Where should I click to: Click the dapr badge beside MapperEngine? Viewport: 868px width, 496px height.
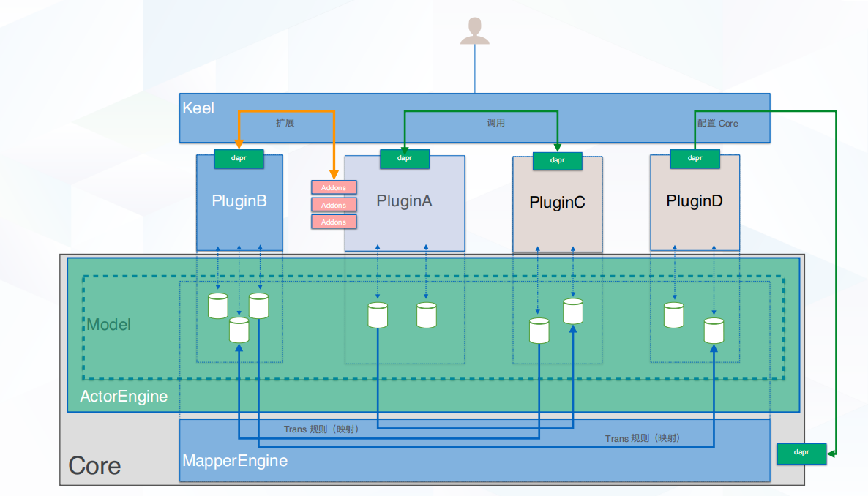801,453
